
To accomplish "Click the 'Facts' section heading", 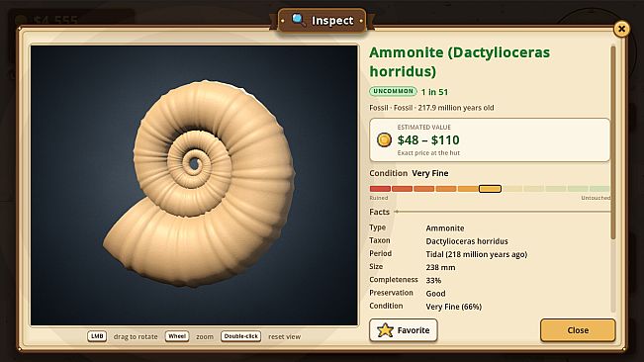I will pos(379,212).
